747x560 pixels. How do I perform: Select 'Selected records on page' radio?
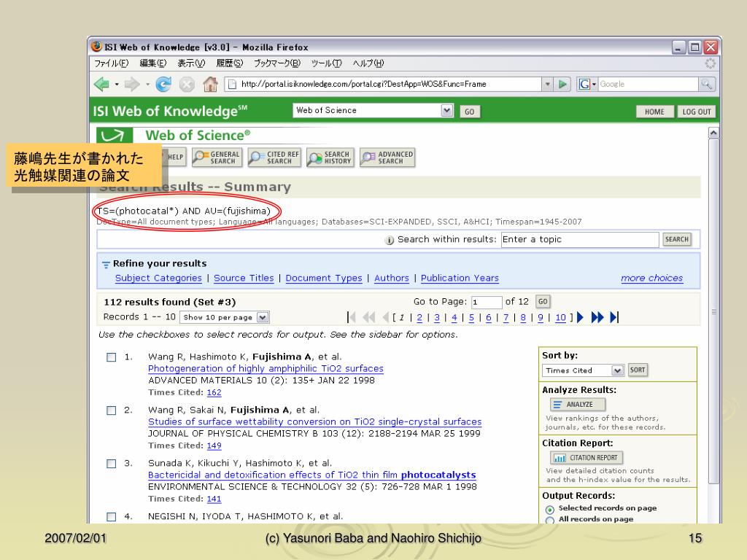pyautogui.click(x=550, y=510)
